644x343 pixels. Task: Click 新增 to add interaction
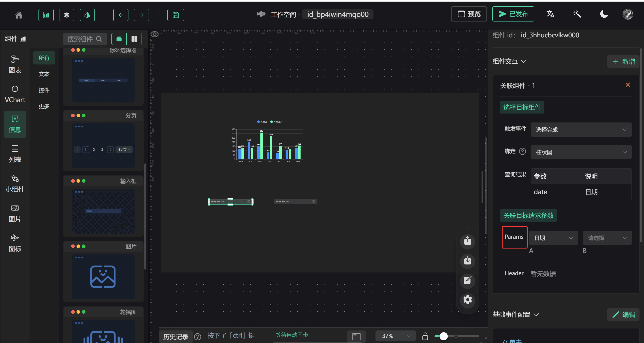point(623,61)
